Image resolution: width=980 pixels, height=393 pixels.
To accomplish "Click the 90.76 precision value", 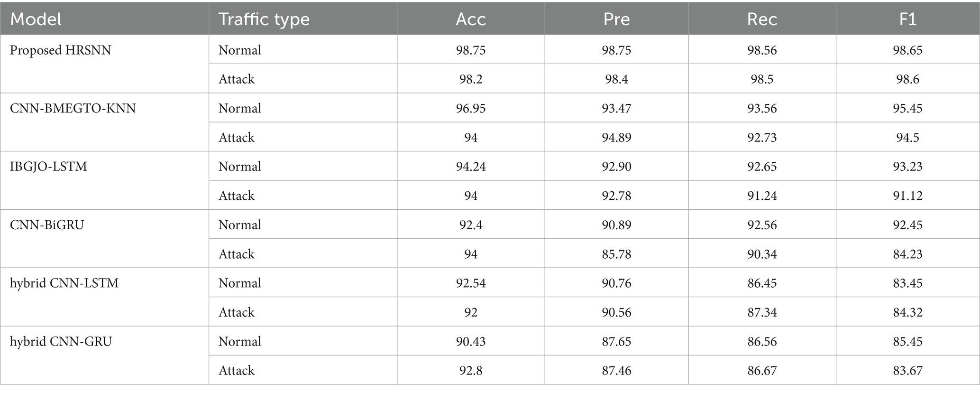I will click(x=616, y=283).
